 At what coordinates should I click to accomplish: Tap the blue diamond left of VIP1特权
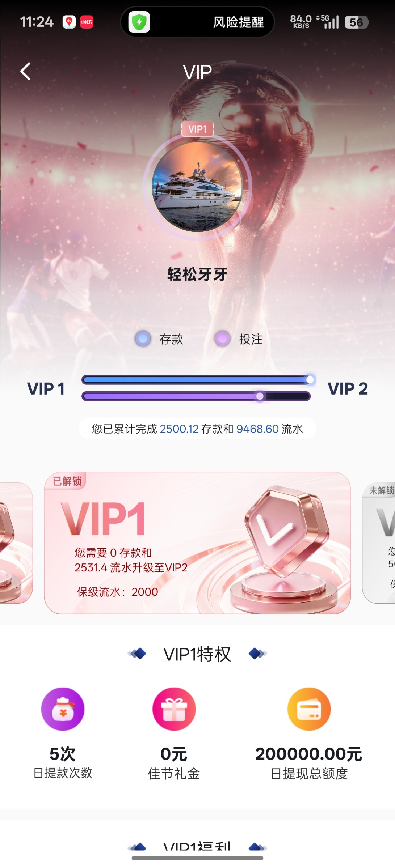[137, 654]
